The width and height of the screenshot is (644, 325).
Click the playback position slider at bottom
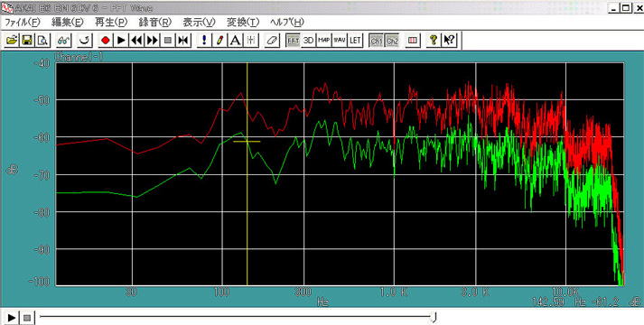click(x=238, y=317)
